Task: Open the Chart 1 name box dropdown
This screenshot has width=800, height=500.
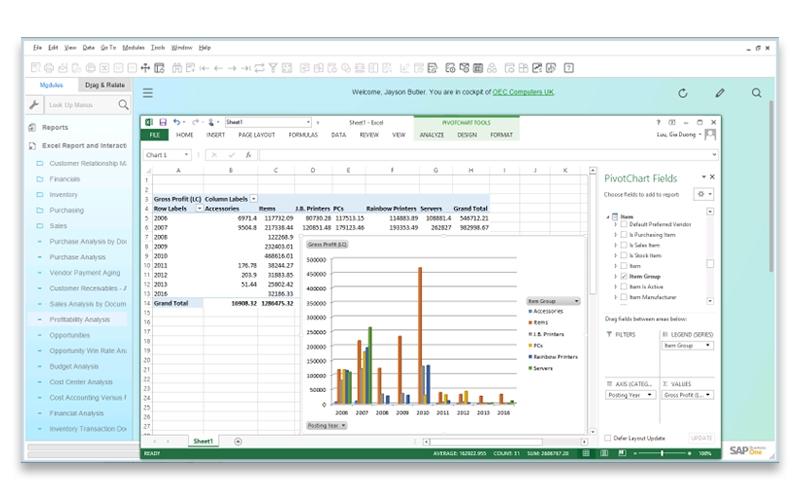Action: [186, 155]
